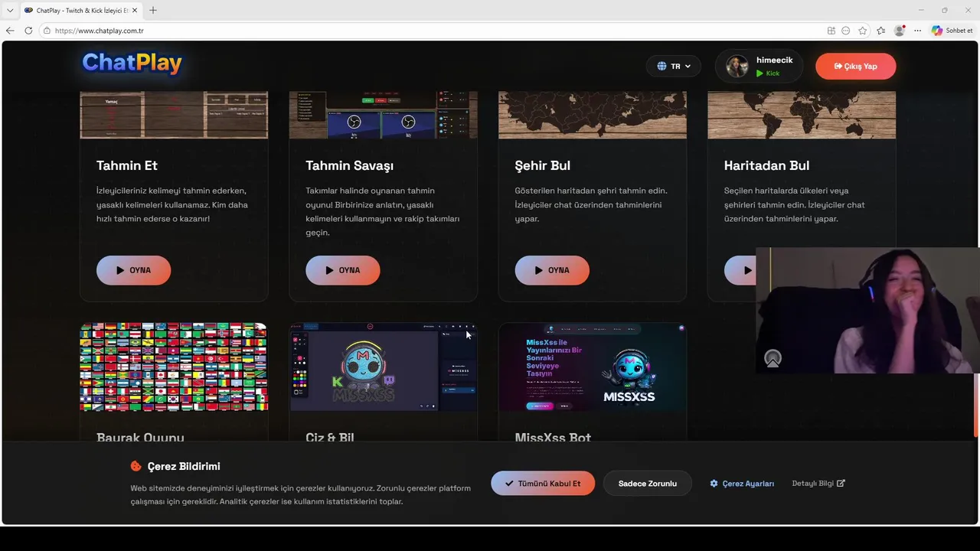Screen dimensions: 980x551
Task: Play the Tahmin Savaşı game
Action: click(x=342, y=270)
